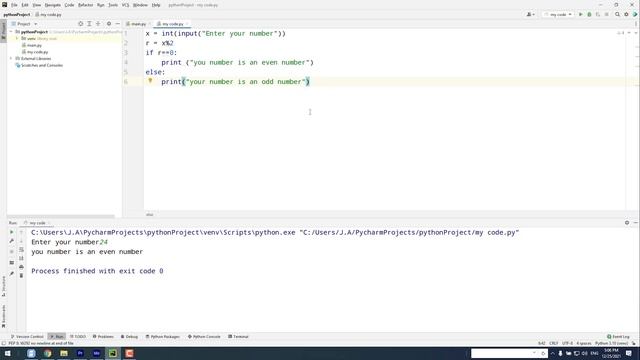This screenshot has height=360, width=640.
Task: Open Chrome from the Windows taskbar
Action: point(48,353)
